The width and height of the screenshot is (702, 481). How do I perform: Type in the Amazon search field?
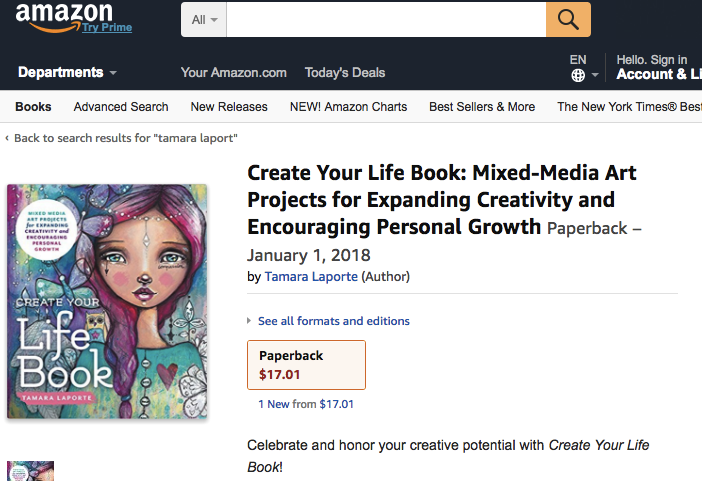click(x=386, y=19)
